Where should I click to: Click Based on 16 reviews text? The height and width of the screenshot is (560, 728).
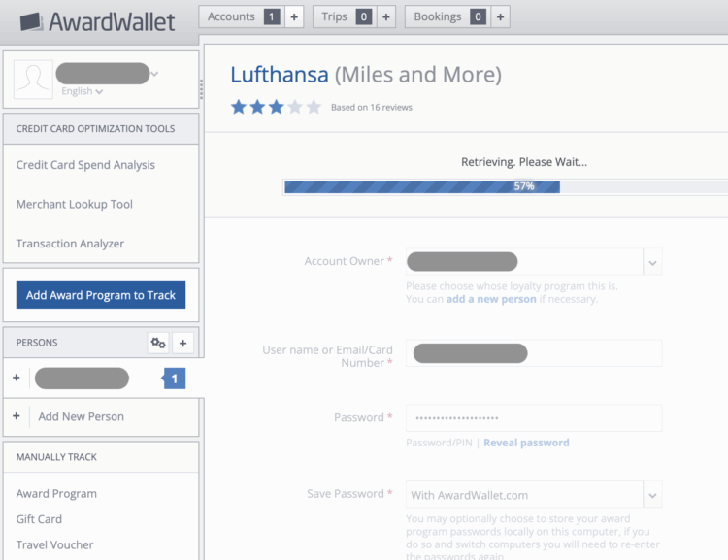[x=372, y=108]
